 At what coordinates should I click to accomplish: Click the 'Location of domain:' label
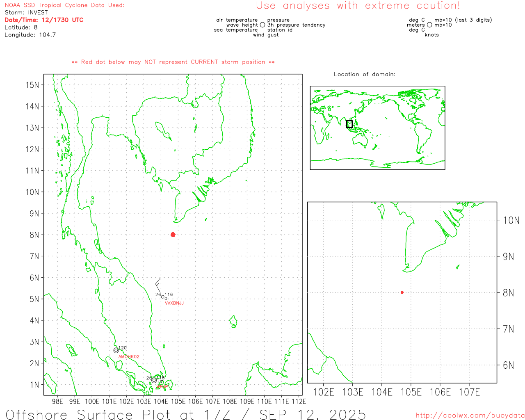tap(365, 74)
